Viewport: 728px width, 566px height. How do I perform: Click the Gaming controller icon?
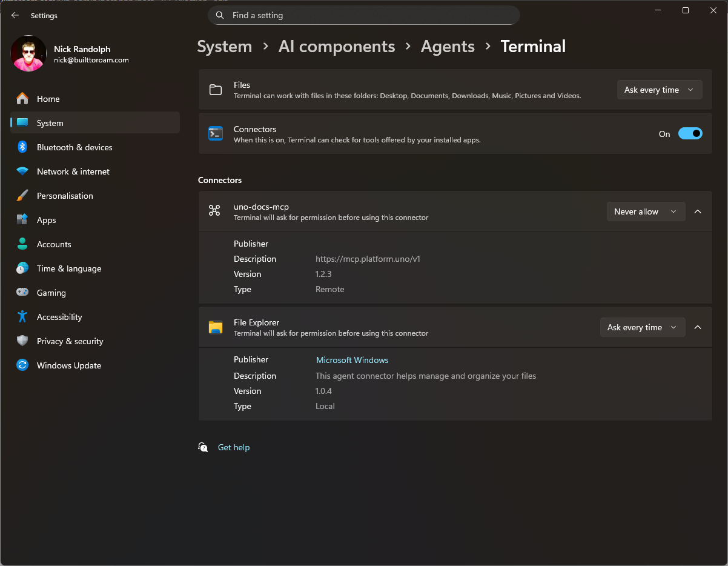pyautogui.click(x=22, y=293)
